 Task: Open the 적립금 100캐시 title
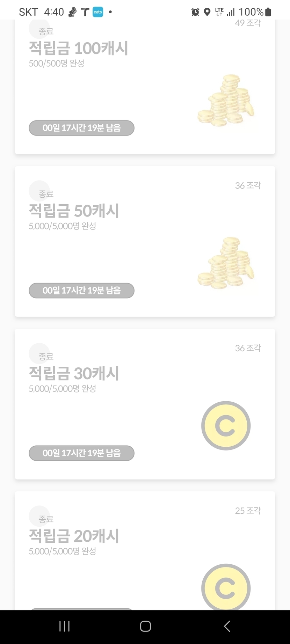(78, 48)
